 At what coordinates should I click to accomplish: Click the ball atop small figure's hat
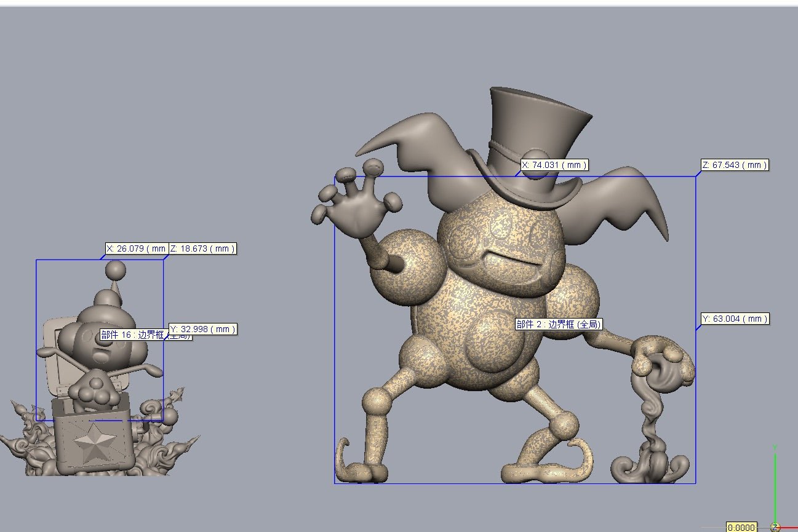click(x=115, y=269)
